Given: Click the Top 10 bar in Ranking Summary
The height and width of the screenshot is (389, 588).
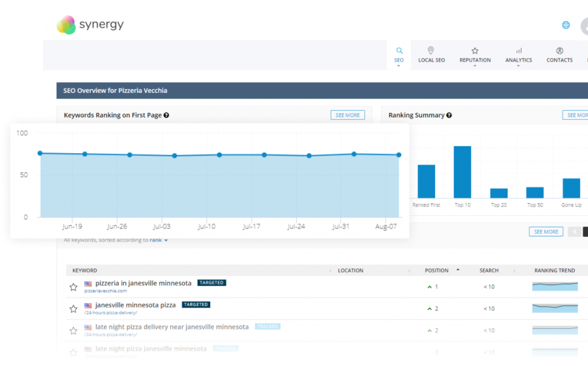Looking at the screenshot, I should tap(462, 172).
